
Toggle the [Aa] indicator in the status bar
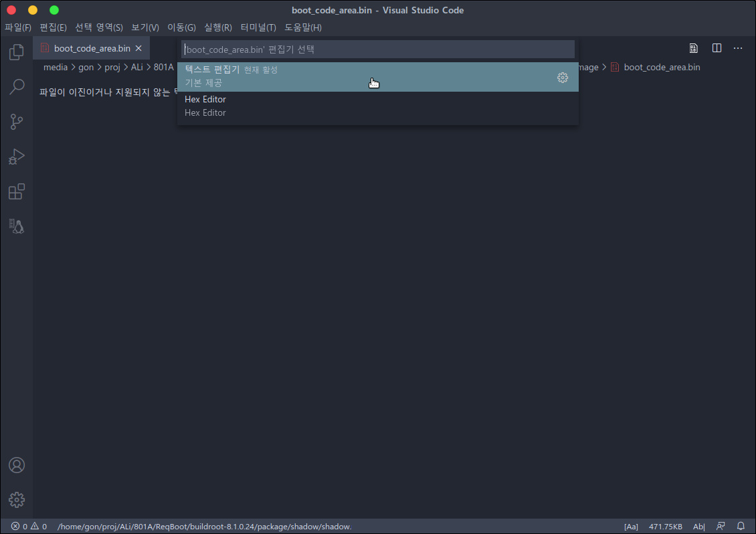[630, 526]
